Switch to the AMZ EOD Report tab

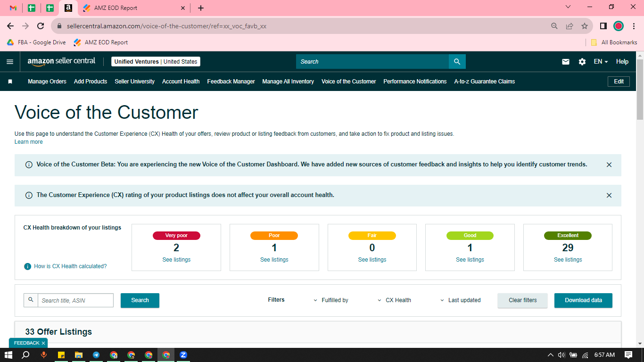coord(134,8)
